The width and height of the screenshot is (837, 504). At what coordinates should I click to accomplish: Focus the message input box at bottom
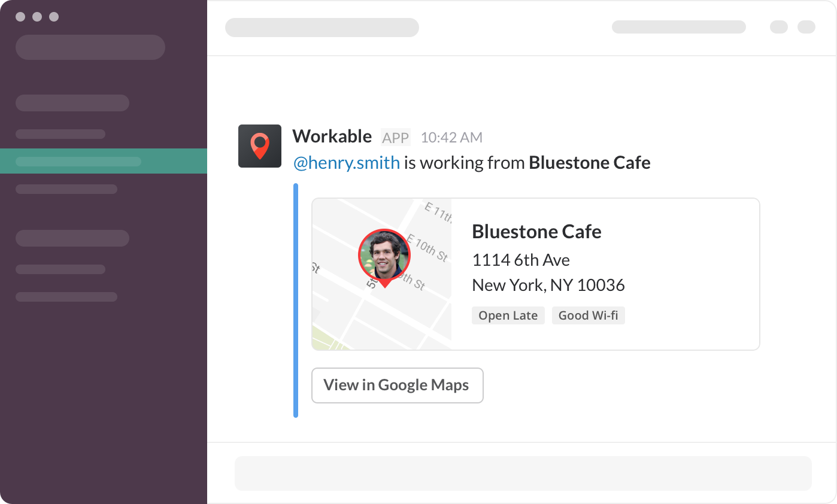523,473
